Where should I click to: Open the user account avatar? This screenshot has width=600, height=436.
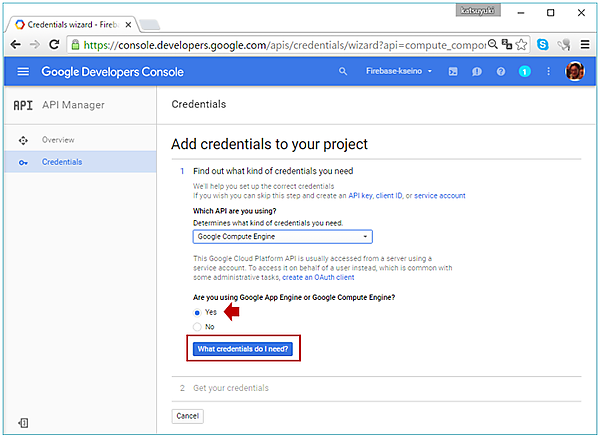(x=575, y=71)
